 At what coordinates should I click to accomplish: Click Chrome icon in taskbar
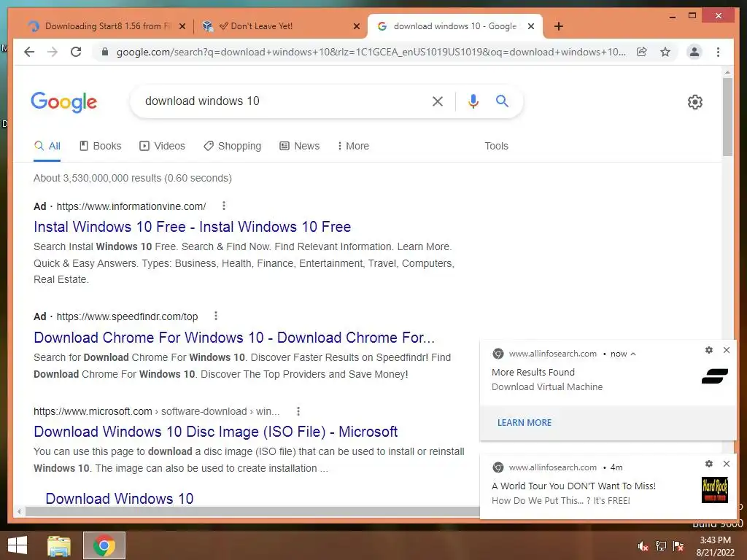click(104, 545)
